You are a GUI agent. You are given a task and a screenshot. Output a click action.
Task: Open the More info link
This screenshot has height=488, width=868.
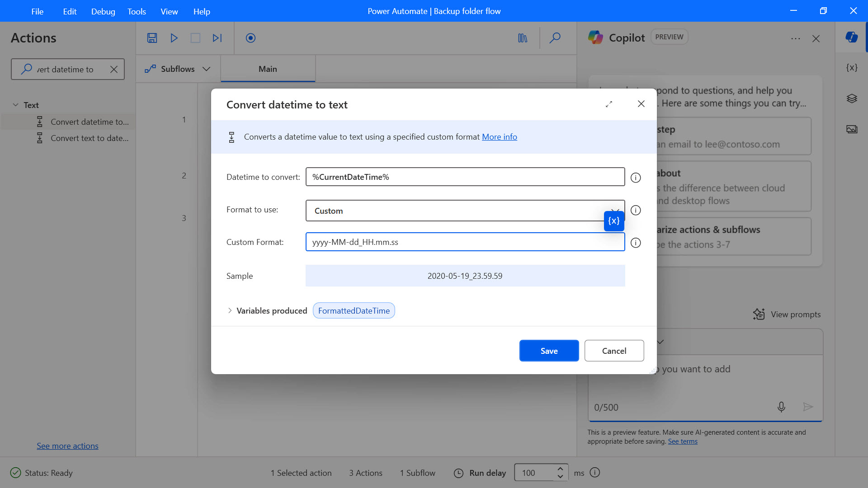click(x=499, y=136)
